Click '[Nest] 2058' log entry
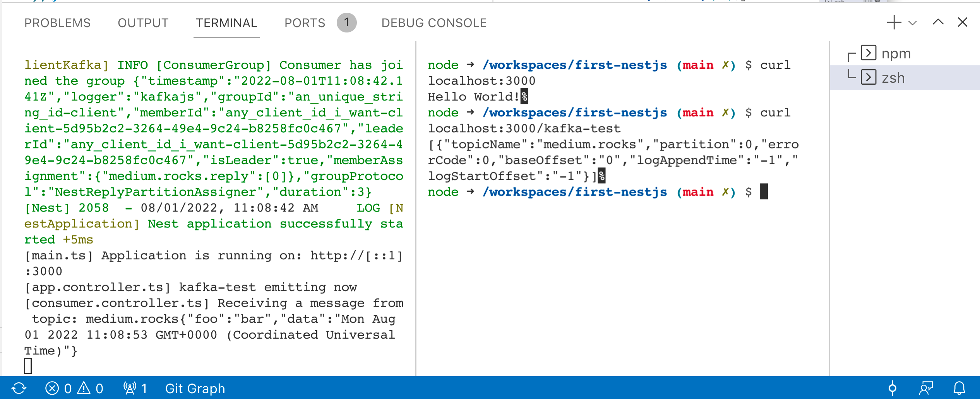 pyautogui.click(x=67, y=208)
